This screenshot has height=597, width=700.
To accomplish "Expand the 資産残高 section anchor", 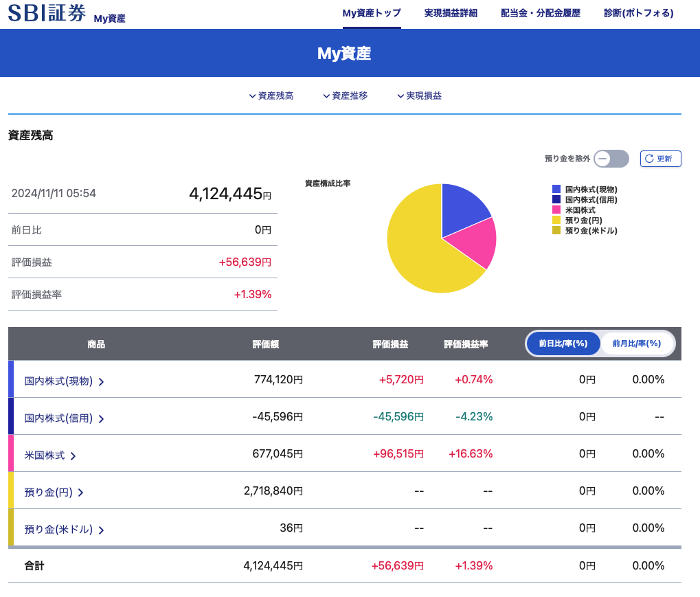I will (x=271, y=96).
